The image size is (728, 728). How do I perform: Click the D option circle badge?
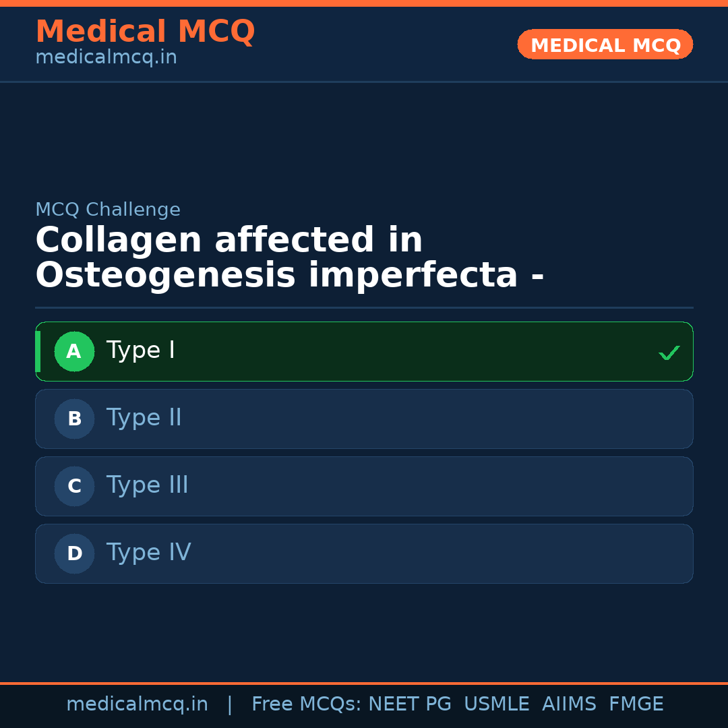click(x=74, y=553)
